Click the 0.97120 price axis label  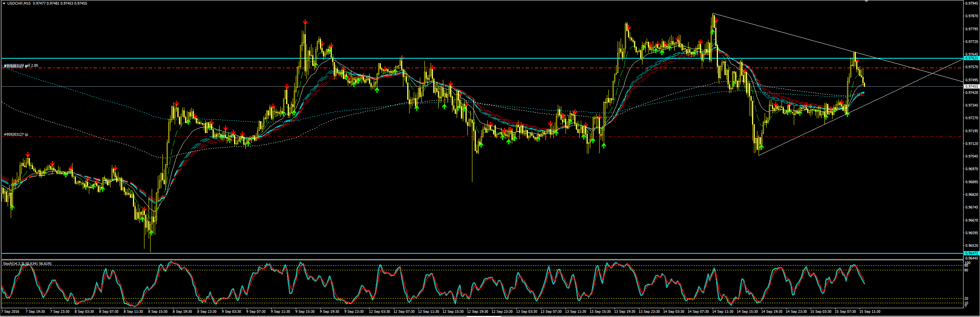(972, 144)
